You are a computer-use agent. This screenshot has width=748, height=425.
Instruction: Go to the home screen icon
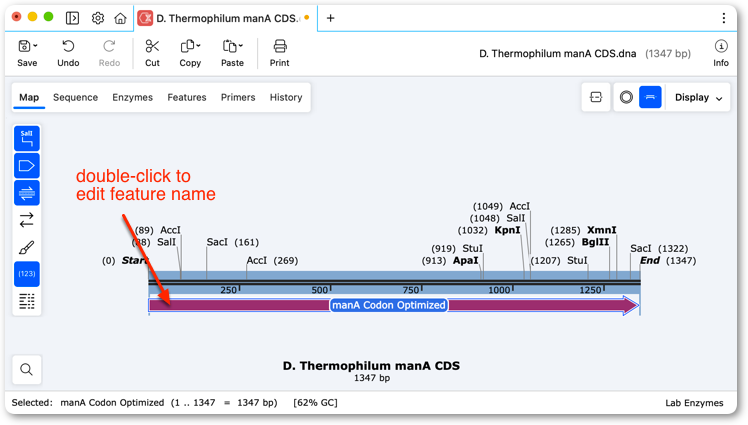coord(120,18)
